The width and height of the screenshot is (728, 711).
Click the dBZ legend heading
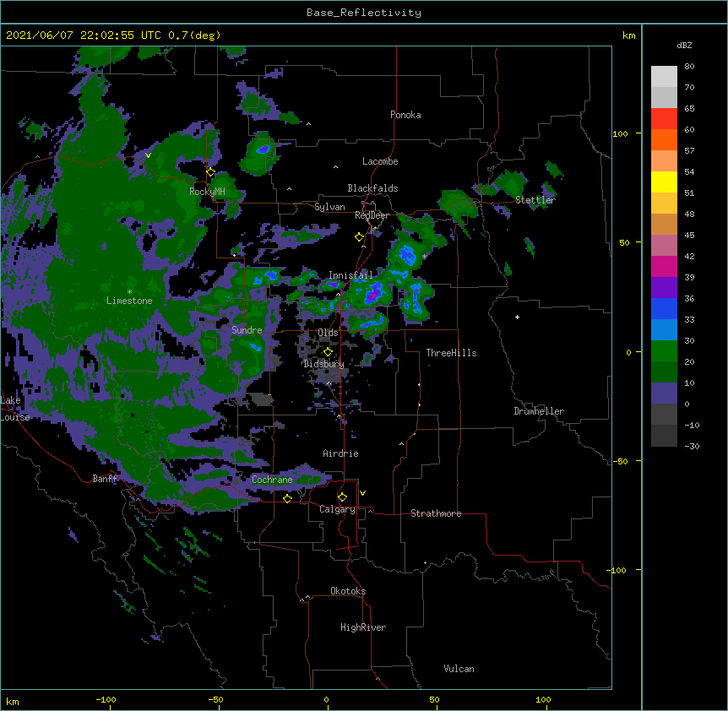(x=684, y=45)
